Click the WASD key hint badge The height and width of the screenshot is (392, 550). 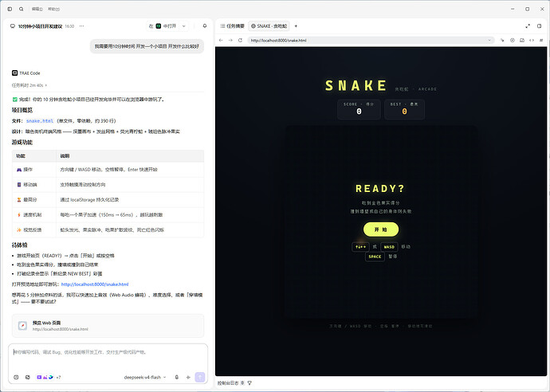point(389,247)
